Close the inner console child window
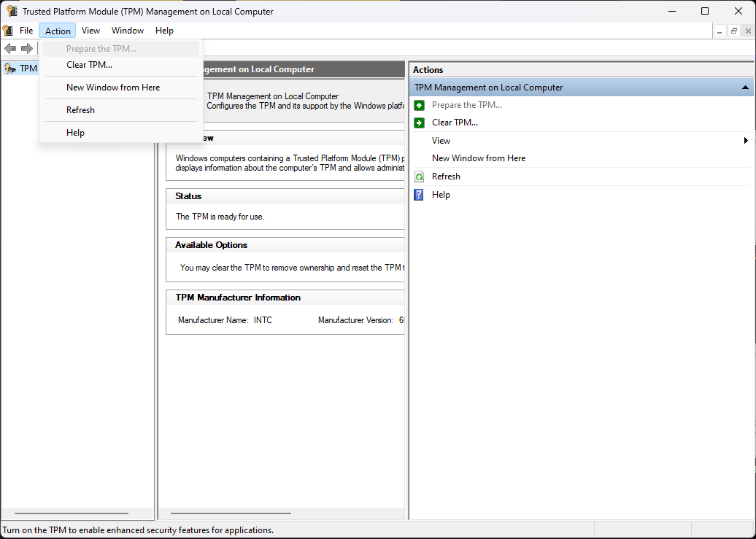756x539 pixels. point(748,31)
